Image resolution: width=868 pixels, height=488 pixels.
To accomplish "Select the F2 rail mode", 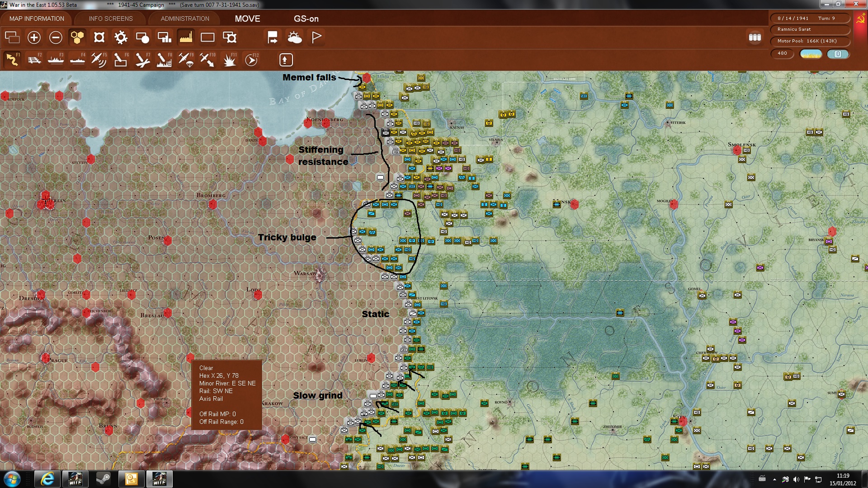I will pos(34,60).
